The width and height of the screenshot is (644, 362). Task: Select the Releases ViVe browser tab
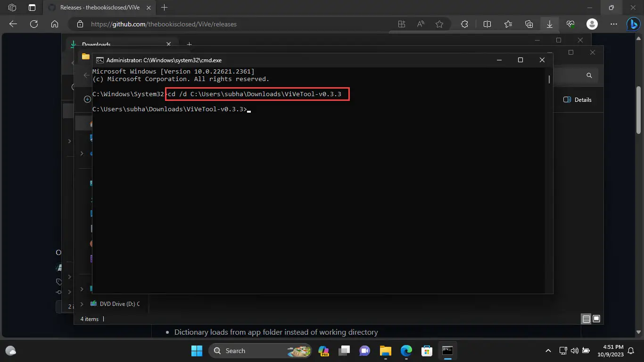99,8
